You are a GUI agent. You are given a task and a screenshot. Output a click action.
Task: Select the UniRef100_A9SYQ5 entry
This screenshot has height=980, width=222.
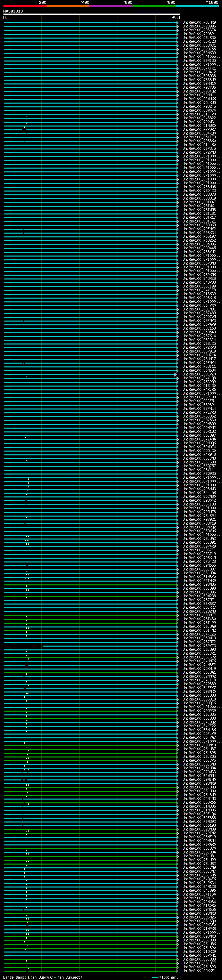(199, 88)
